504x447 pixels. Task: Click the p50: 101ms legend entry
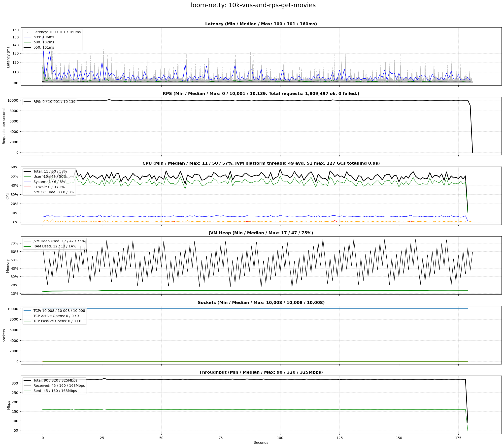pyautogui.click(x=44, y=48)
